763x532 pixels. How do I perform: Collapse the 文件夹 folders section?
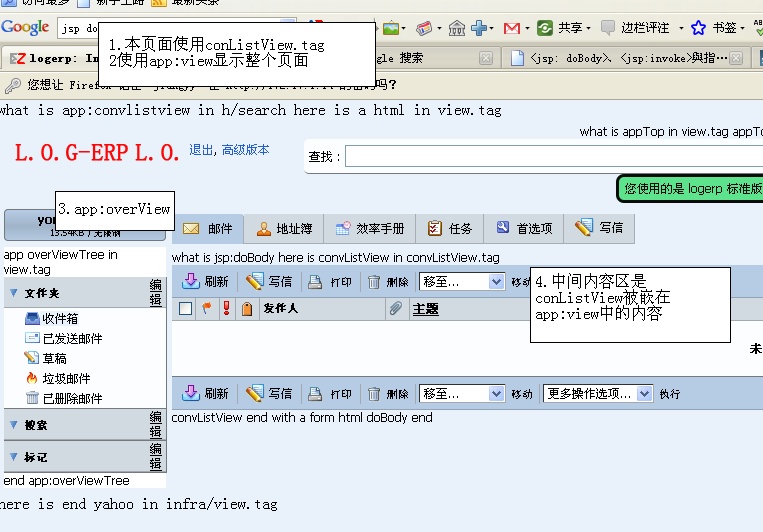click(x=14, y=293)
